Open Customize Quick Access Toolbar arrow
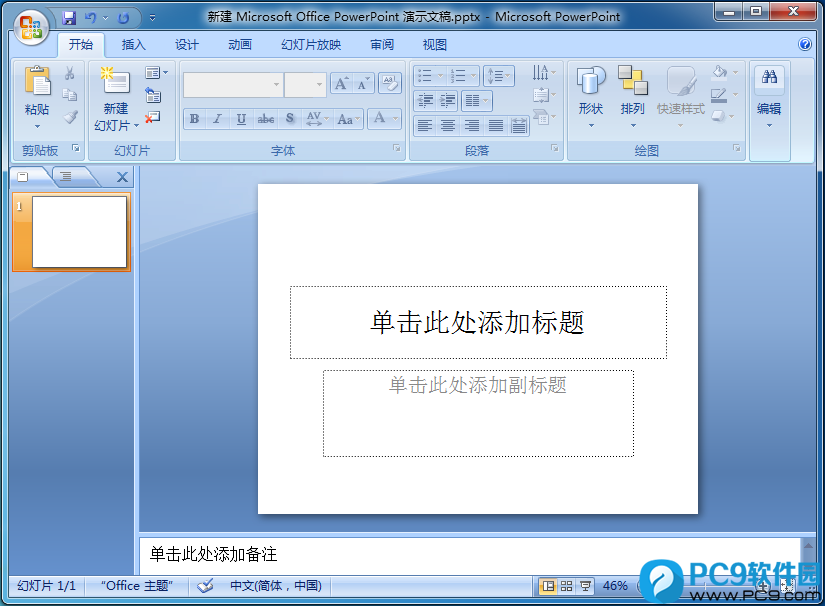825x606 pixels. (152, 18)
